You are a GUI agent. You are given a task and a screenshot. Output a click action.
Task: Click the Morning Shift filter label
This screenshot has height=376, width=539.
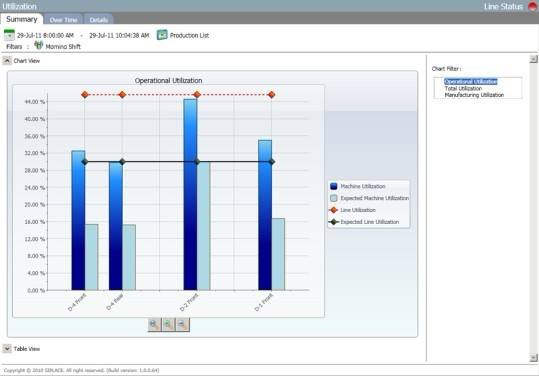63,47
